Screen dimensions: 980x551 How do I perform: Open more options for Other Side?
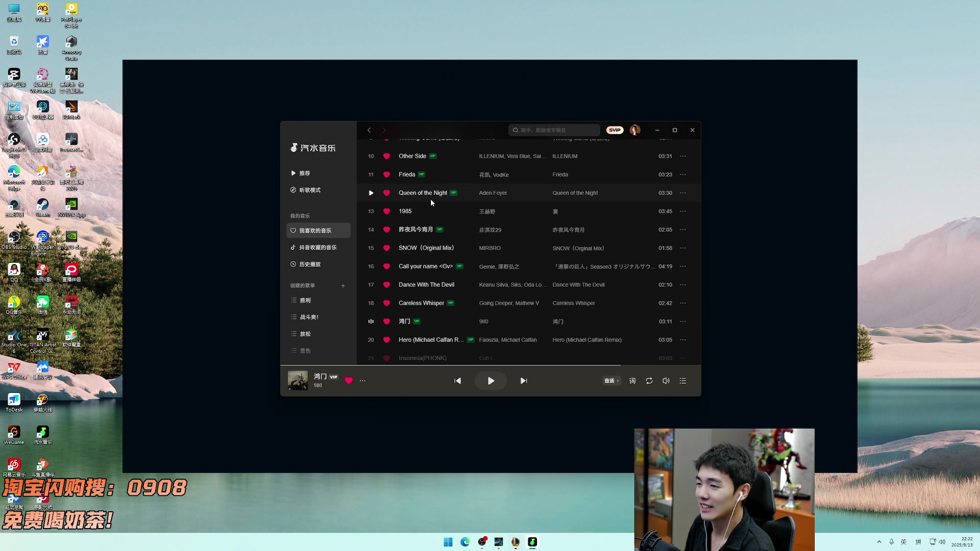click(683, 156)
